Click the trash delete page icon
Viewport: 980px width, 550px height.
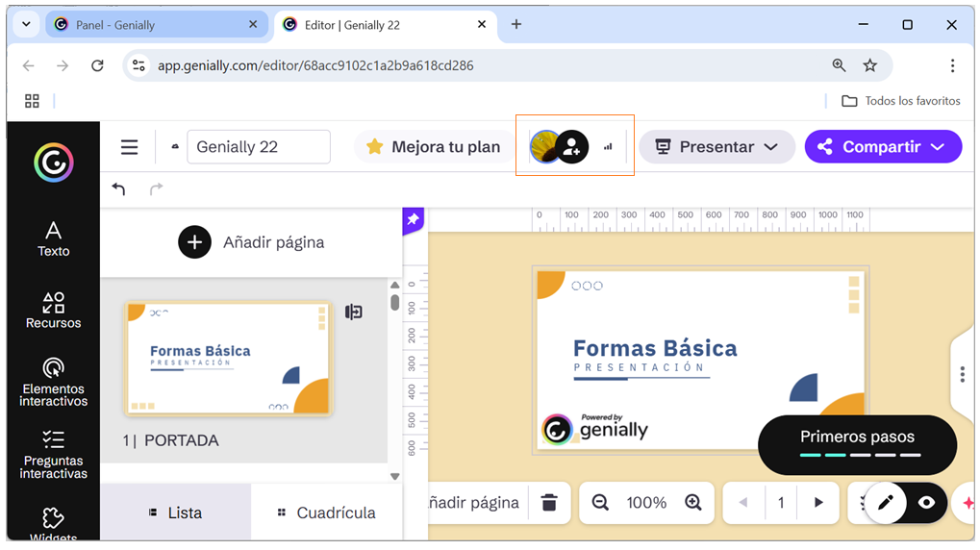pos(549,502)
